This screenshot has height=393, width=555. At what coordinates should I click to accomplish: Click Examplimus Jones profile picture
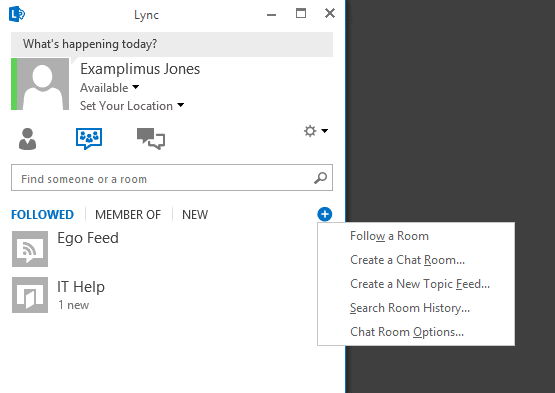(43, 84)
